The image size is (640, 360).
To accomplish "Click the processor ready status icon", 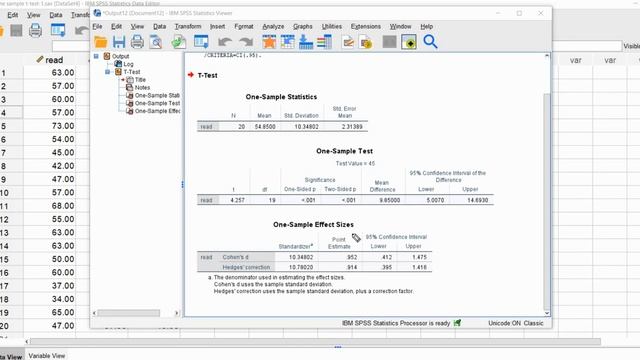I will pos(457,323).
